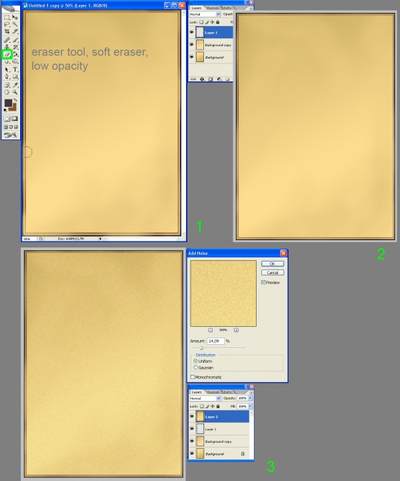Toggle Lock transparent pixels in Layer 2 panel
Viewport: 400px width, 481px height.
(x=202, y=406)
